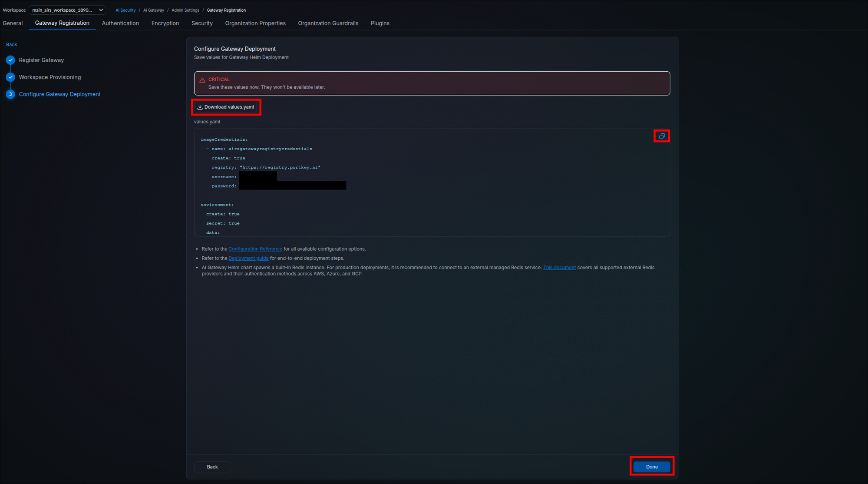This screenshot has width=868, height=484.
Task: Select the Gateway Registration tab
Action: coord(62,23)
